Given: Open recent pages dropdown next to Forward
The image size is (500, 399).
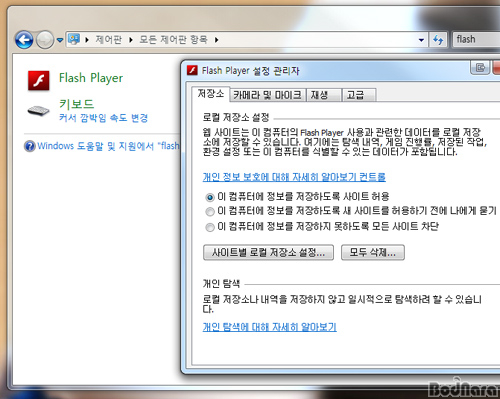Looking at the screenshot, I should pyautogui.click(x=60, y=40).
